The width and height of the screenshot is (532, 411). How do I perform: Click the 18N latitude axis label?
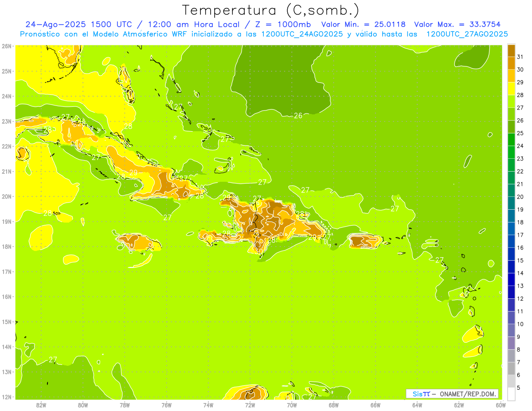click(x=7, y=247)
